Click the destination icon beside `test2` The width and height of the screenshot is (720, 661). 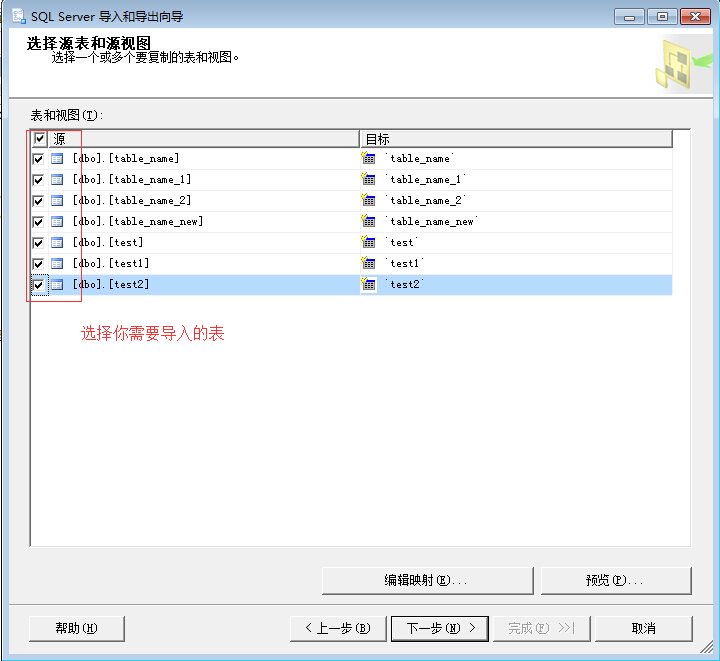point(368,284)
